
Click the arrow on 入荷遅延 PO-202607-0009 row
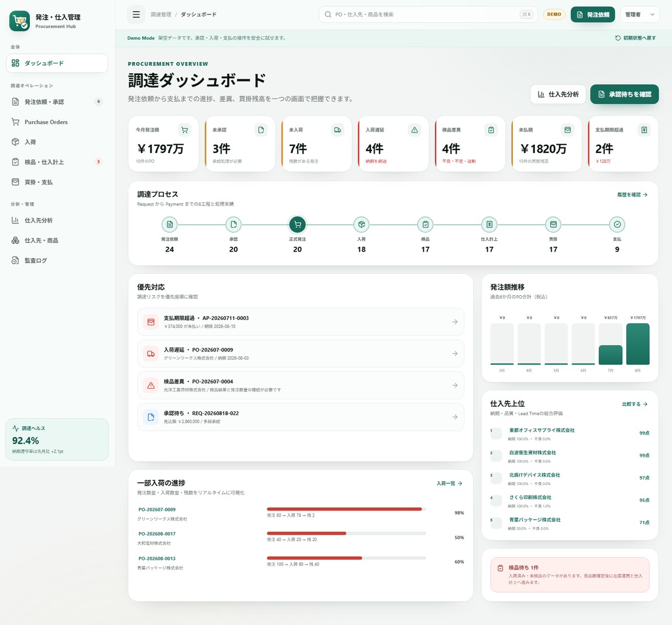pos(455,354)
